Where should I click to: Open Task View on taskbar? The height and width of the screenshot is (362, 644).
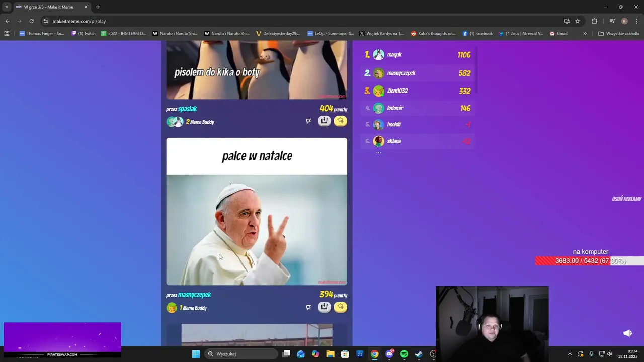coord(286,354)
